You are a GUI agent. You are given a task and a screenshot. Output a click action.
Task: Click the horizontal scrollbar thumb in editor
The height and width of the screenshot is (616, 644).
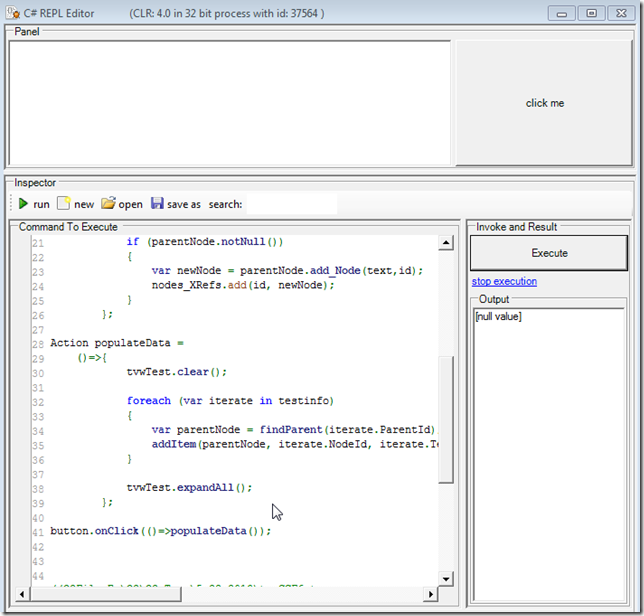point(105,594)
